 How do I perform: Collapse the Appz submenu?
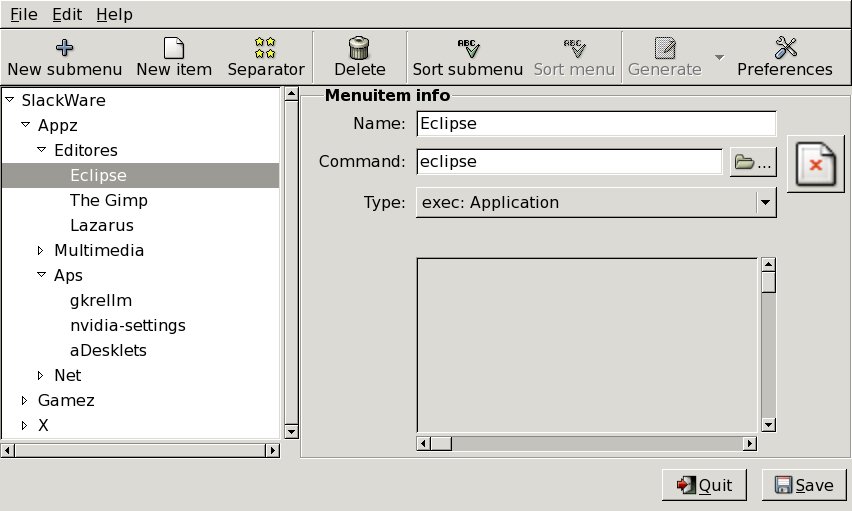point(26,124)
